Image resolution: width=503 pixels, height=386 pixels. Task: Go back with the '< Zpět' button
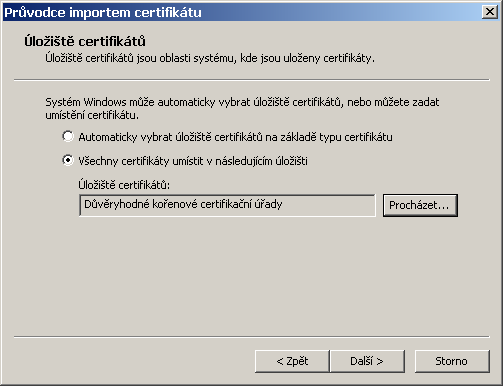click(x=292, y=361)
